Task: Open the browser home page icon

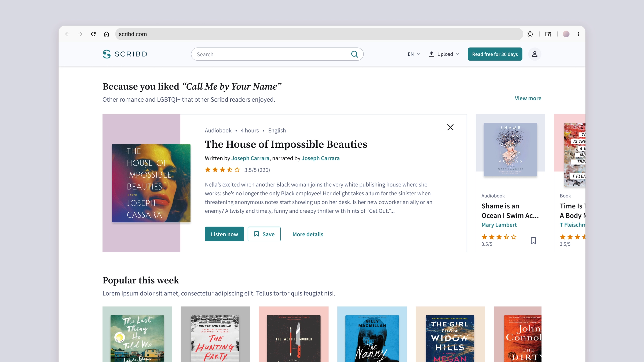Action: pos(107,34)
